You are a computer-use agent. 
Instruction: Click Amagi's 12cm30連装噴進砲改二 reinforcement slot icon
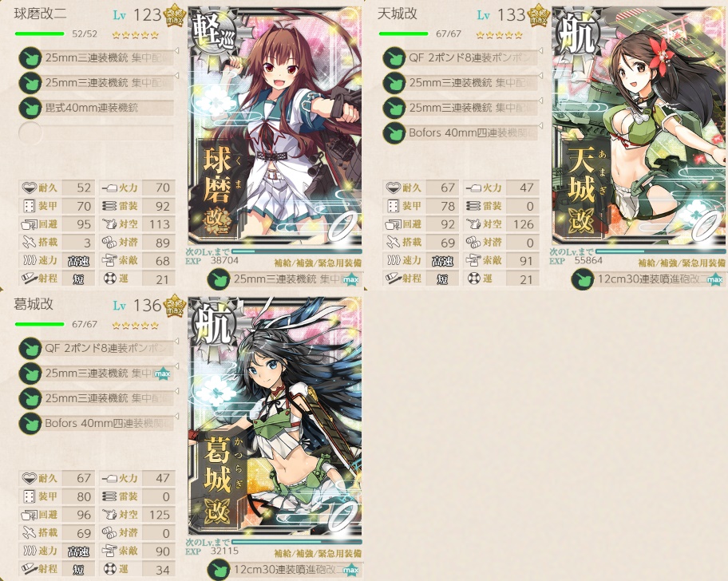click(x=582, y=280)
